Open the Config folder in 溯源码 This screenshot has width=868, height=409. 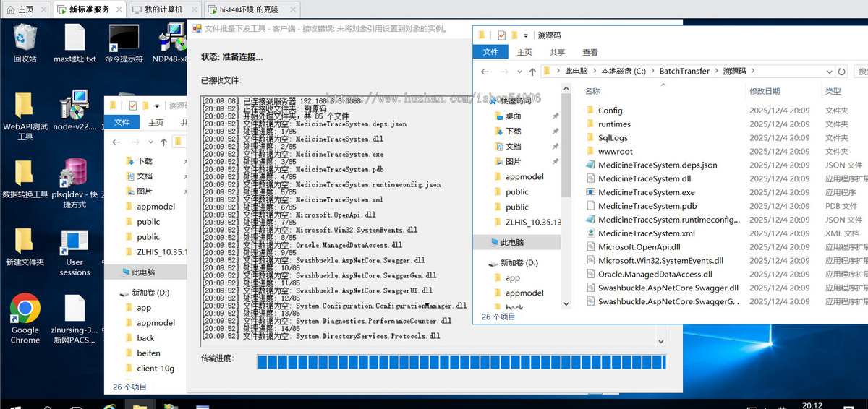pyautogui.click(x=610, y=111)
